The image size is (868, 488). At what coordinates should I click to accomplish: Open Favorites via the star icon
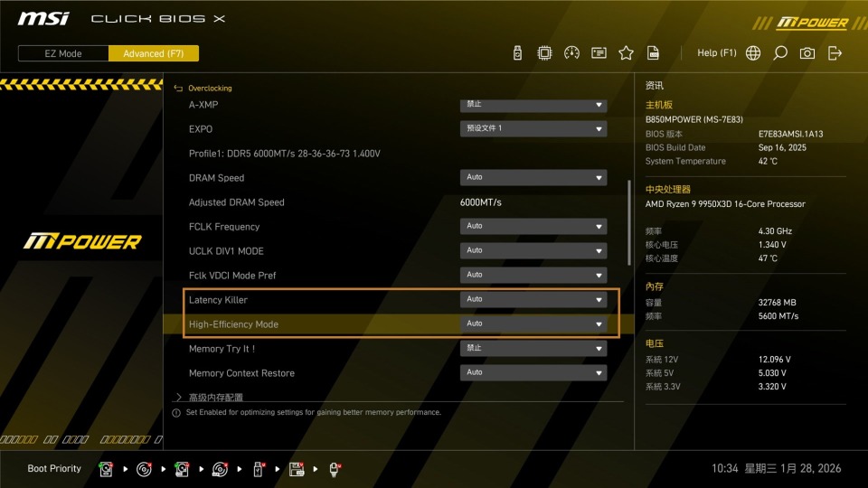626,53
